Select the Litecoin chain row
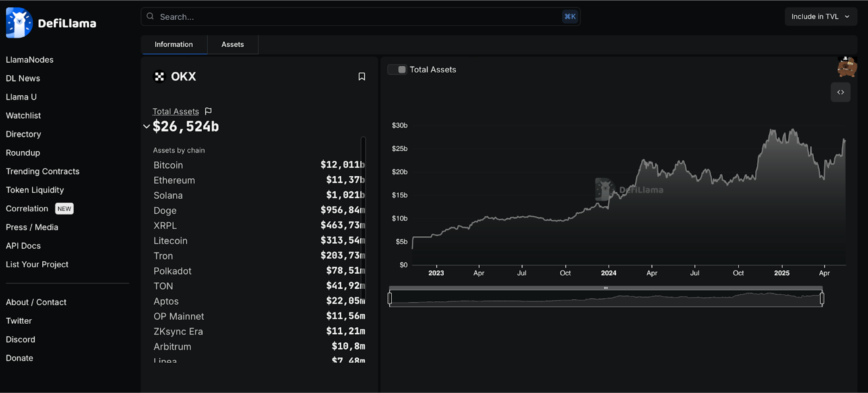Screen dimensions: 868x393 259,240
